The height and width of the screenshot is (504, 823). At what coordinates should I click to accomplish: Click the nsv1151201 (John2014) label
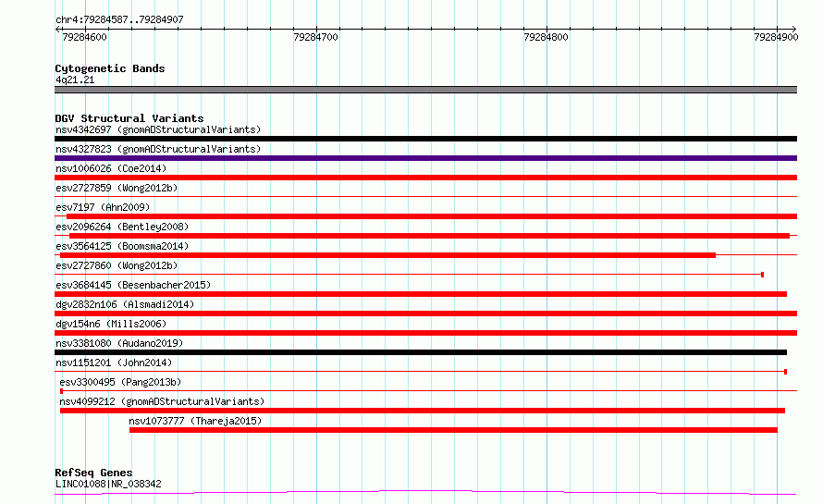click(x=114, y=363)
